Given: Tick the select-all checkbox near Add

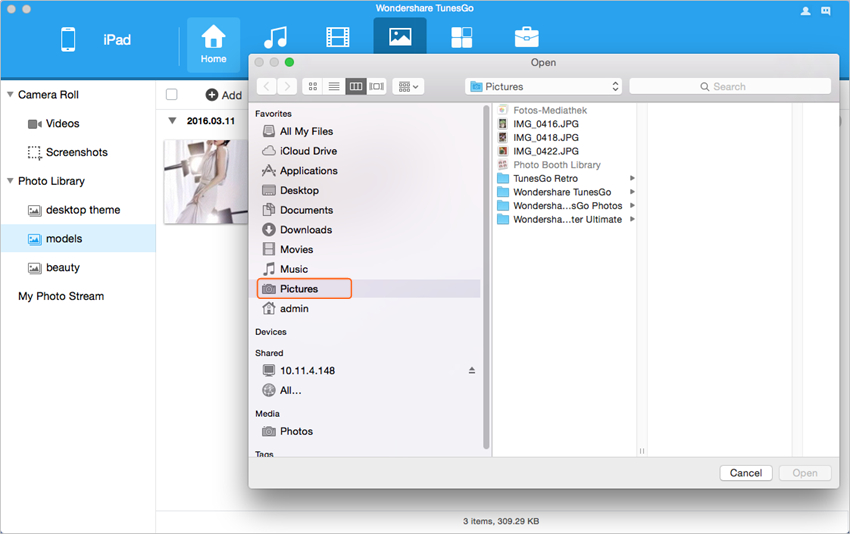Looking at the screenshot, I should 171,94.
